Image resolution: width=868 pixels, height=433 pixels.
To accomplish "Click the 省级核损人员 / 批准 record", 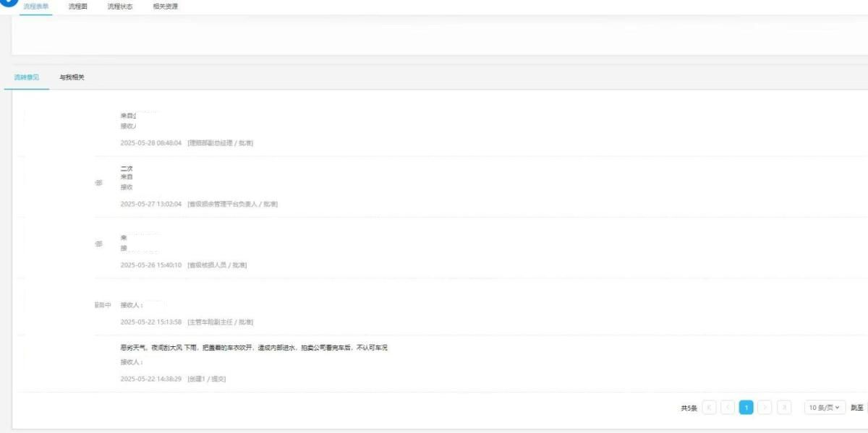I will pyautogui.click(x=217, y=265).
